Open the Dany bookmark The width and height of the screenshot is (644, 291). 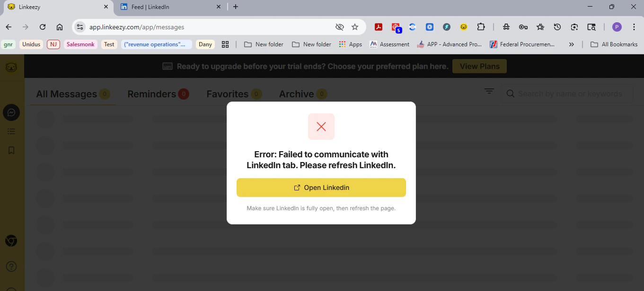click(x=205, y=44)
